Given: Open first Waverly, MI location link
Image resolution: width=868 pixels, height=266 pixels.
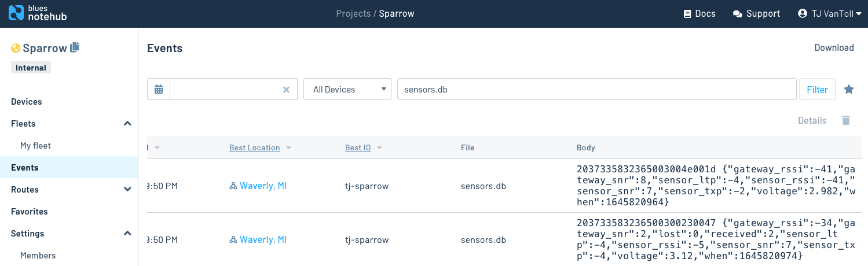Looking at the screenshot, I should (263, 186).
